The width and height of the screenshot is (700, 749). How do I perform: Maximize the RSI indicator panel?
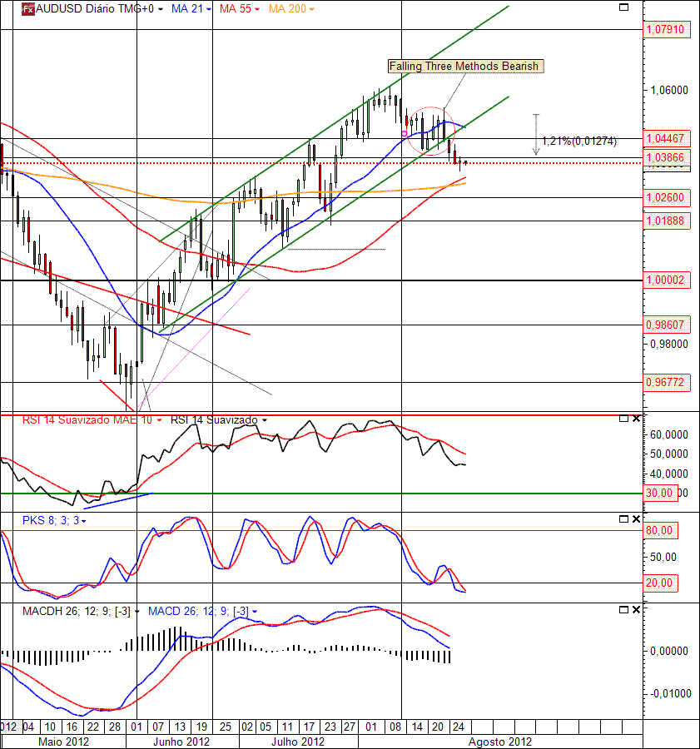click(x=623, y=419)
